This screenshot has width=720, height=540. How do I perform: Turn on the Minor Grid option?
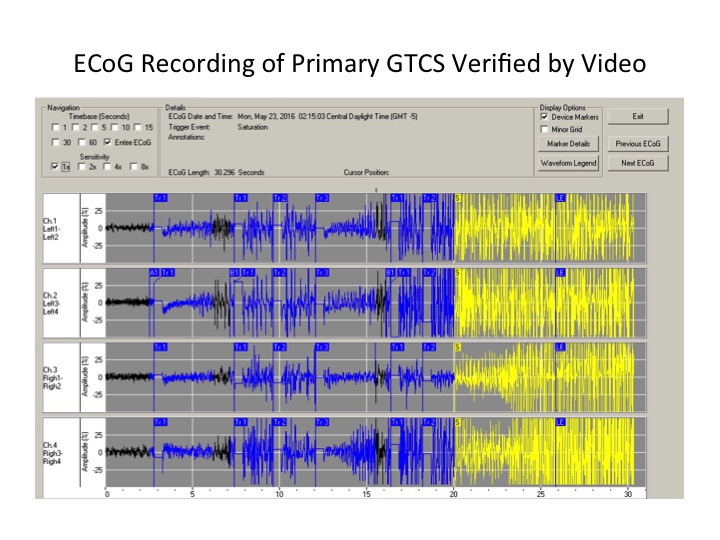click(x=545, y=129)
